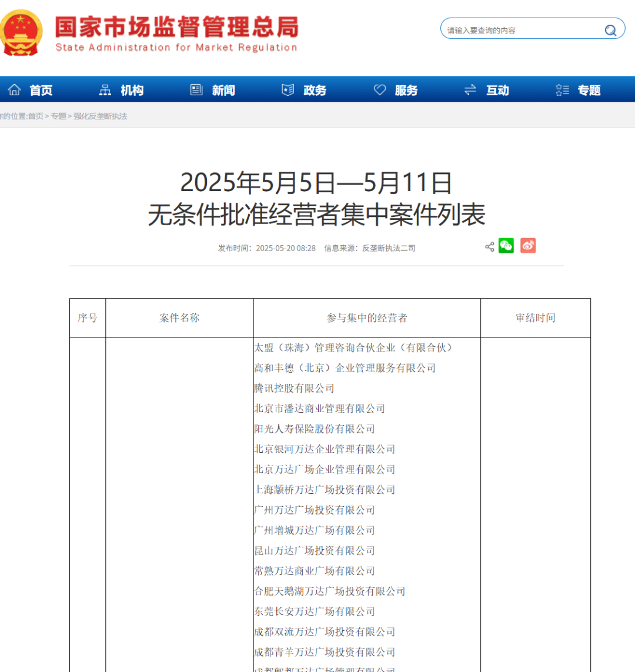Viewport: 635px width, 672px height.
Task: Select row 合肥天鹅湖万达广场投资有限公司
Action: [x=329, y=591]
